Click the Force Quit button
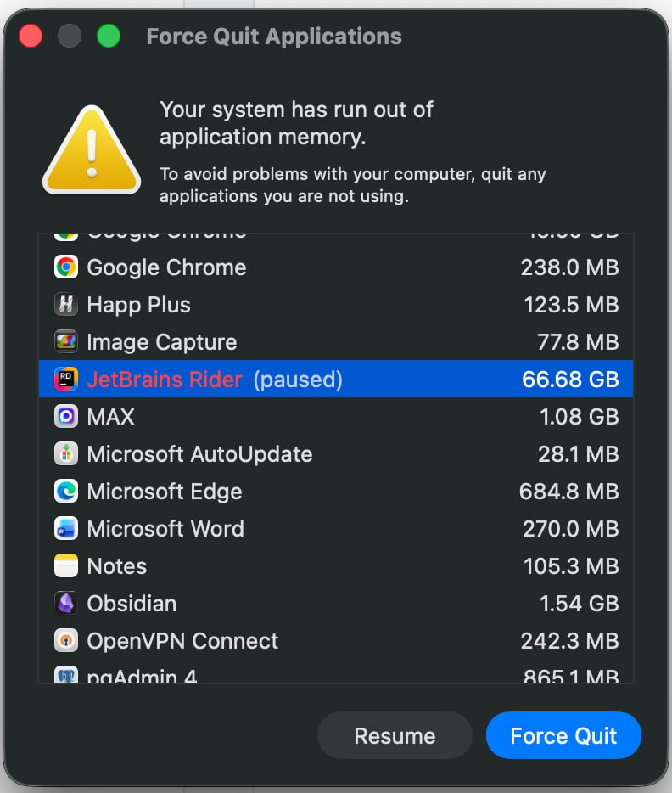Viewport: 672px width, 793px height. 563,735
